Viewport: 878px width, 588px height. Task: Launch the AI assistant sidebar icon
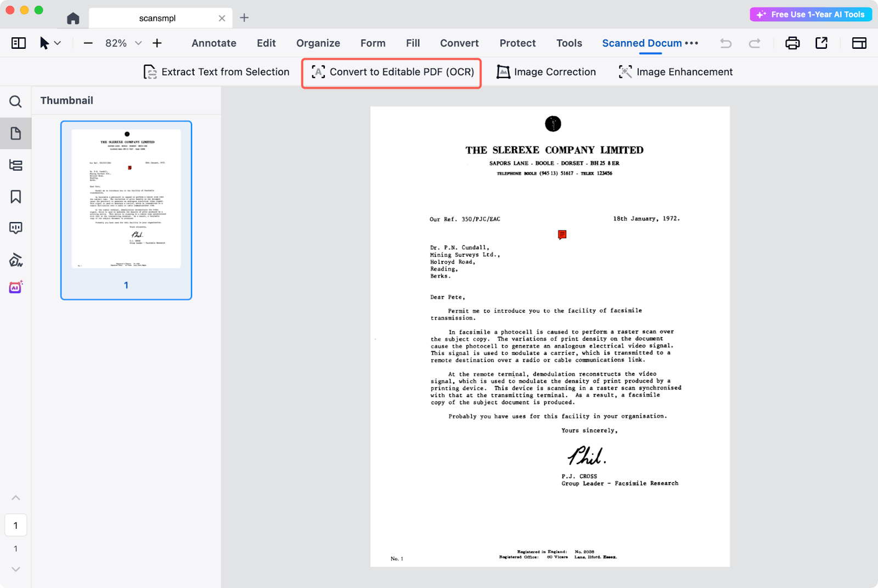tap(15, 287)
